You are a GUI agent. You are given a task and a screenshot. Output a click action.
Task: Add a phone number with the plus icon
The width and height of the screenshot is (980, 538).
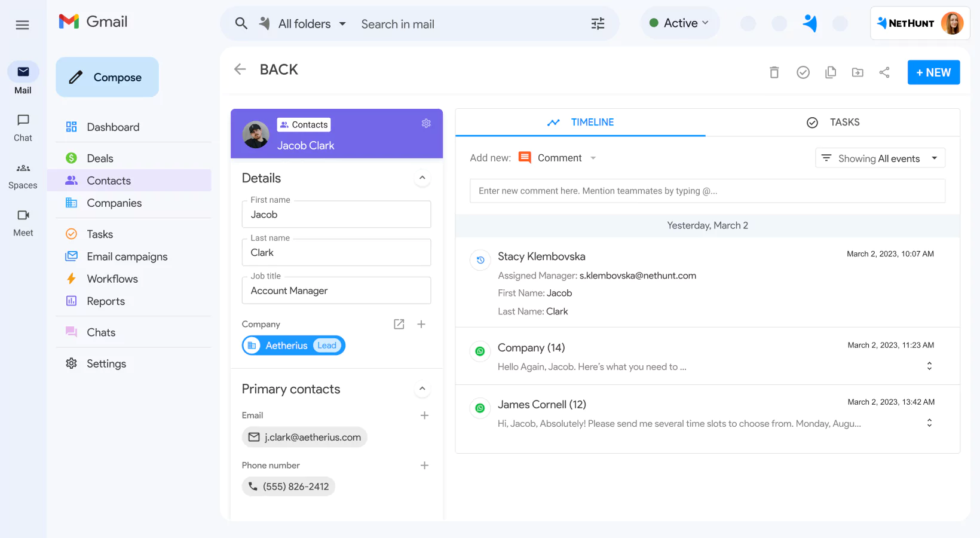pos(424,465)
